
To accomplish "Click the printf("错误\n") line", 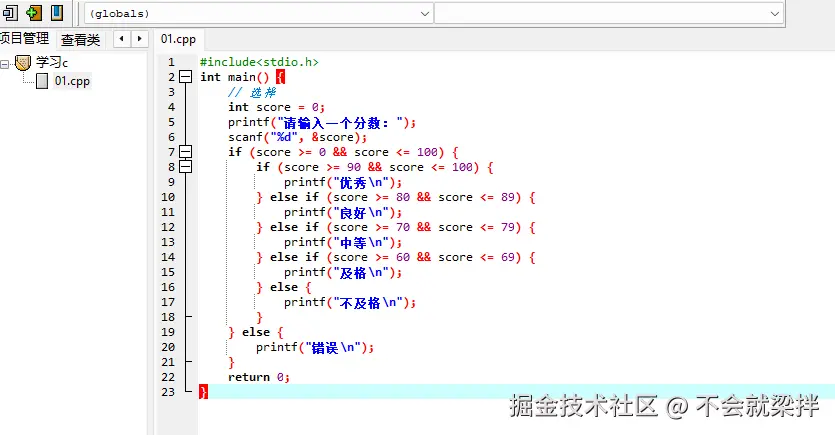I will point(315,347).
